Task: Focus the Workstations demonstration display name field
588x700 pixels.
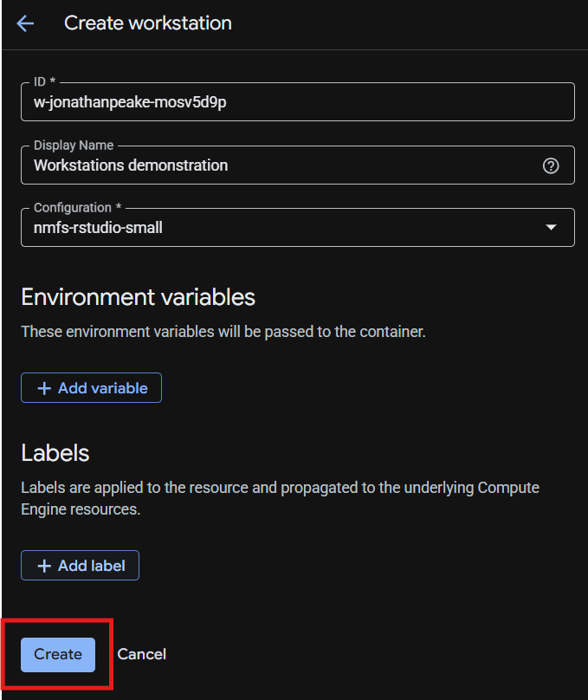Action: coord(298,165)
